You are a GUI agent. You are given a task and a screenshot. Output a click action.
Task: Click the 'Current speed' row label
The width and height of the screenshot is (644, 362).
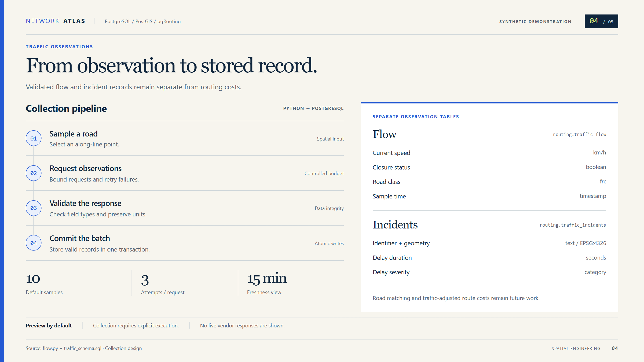click(391, 153)
